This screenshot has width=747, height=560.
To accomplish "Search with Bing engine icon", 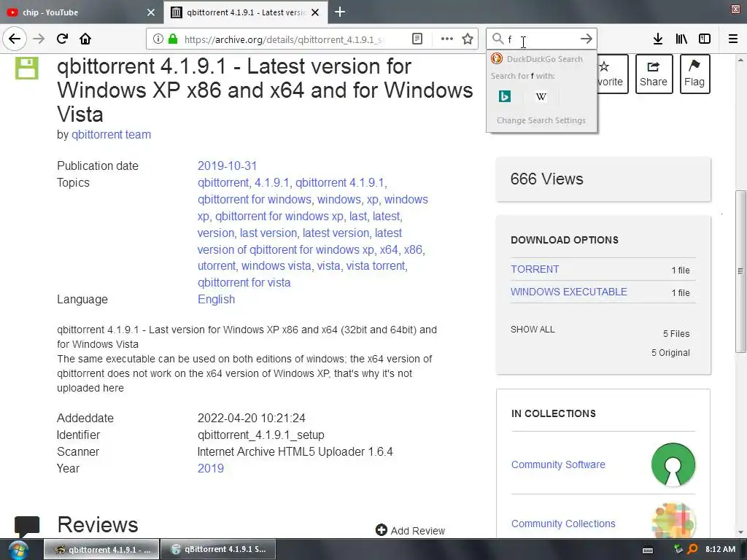I will pos(505,97).
